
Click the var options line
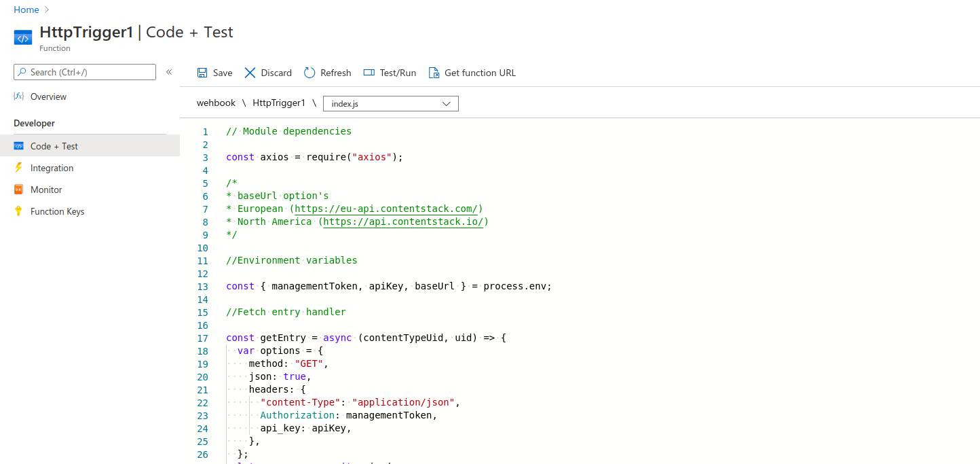pyautogui.click(x=280, y=351)
